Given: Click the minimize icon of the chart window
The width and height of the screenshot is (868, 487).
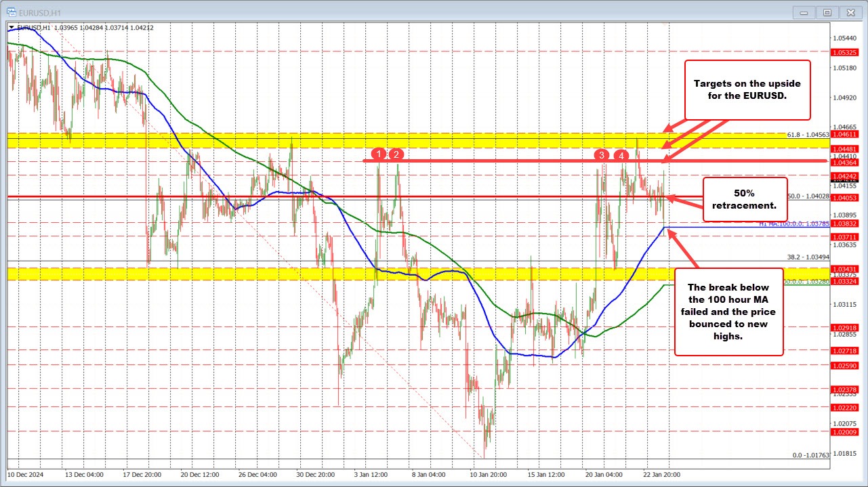Looking at the screenshot, I should click(x=803, y=12).
